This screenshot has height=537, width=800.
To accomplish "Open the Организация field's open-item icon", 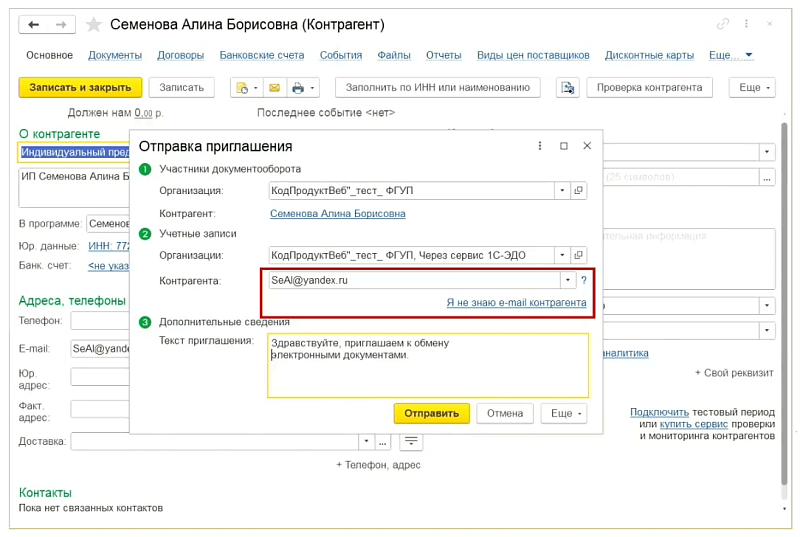I will [578, 190].
